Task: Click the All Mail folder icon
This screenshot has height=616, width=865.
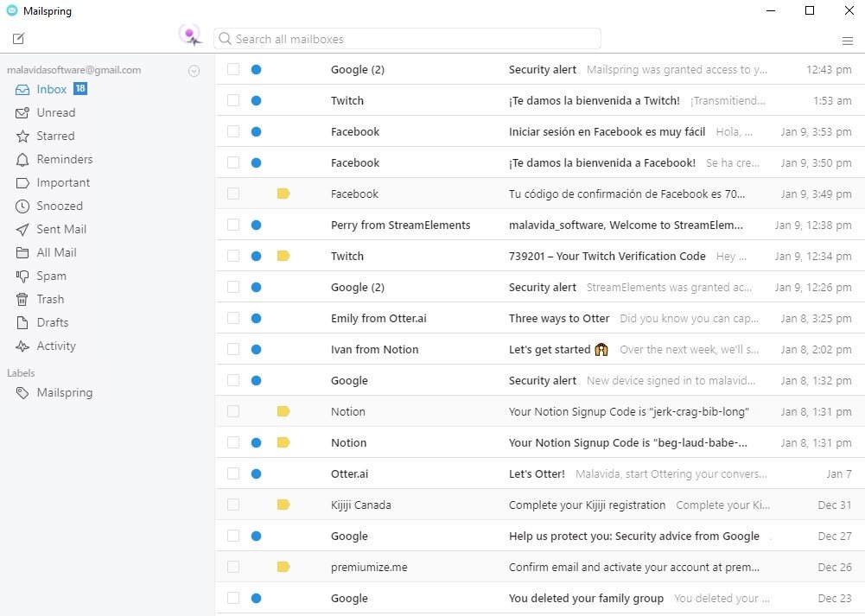Action: click(22, 252)
